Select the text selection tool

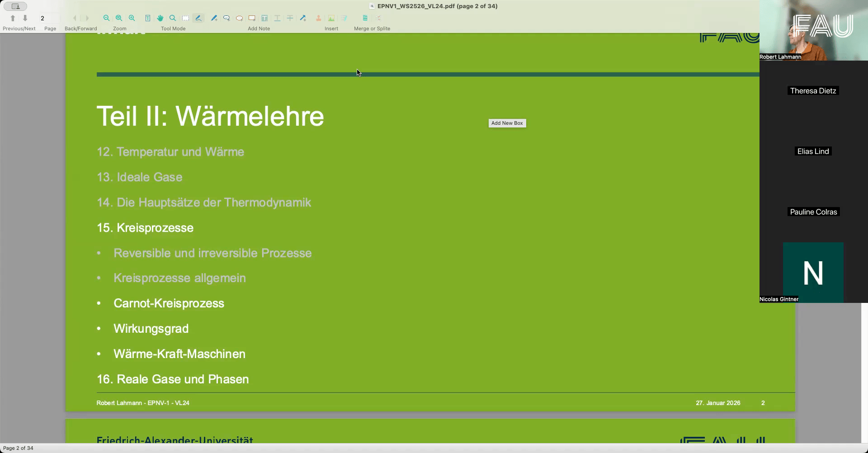(148, 18)
